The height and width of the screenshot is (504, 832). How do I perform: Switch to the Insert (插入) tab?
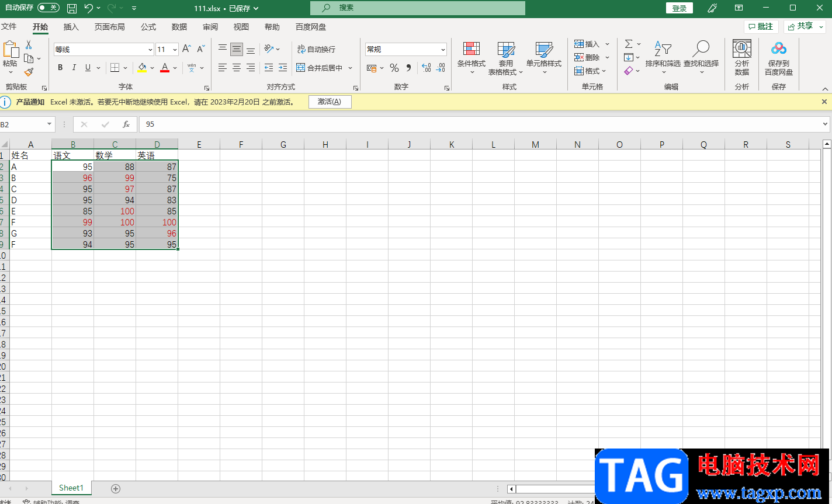(71, 27)
